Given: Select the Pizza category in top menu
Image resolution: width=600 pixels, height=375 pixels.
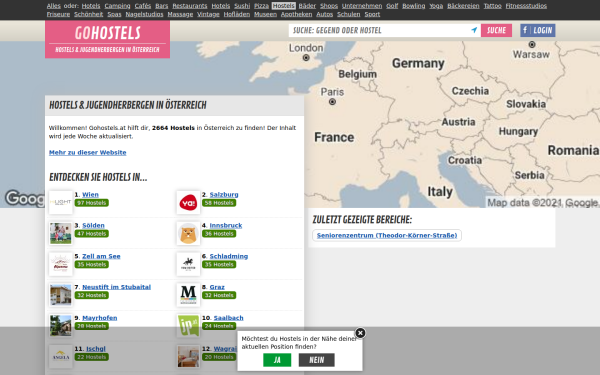Looking at the screenshot, I should (x=261, y=6).
